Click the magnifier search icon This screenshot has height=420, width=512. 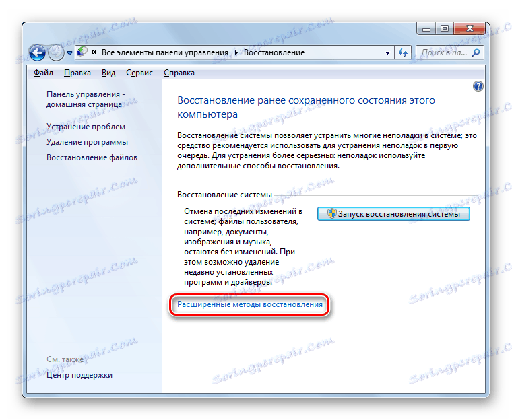tap(476, 53)
